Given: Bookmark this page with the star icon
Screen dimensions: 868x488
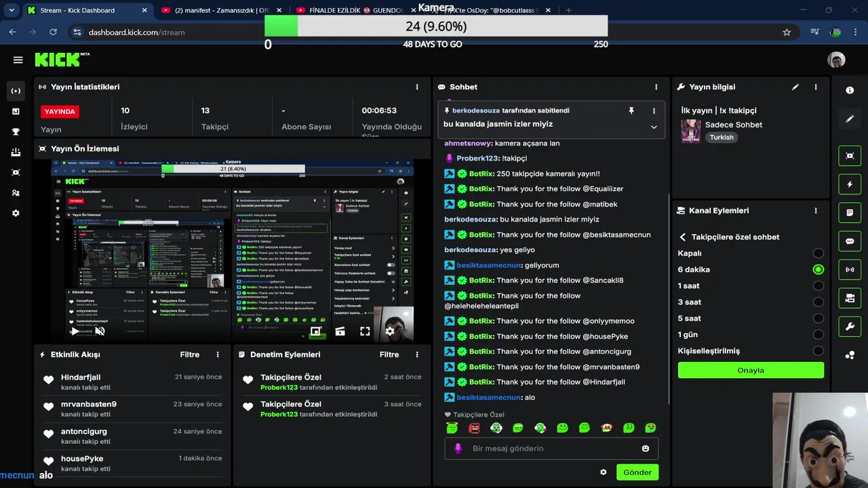Looking at the screenshot, I should pos(787,32).
